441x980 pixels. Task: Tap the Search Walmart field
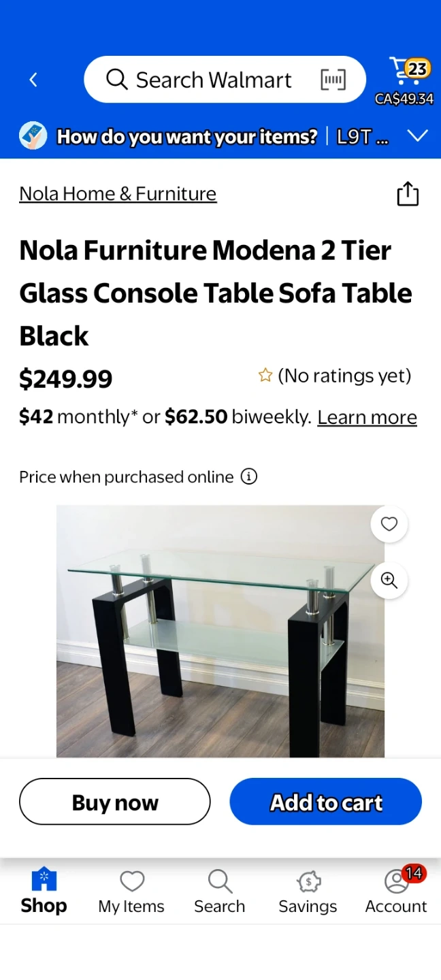(x=214, y=80)
